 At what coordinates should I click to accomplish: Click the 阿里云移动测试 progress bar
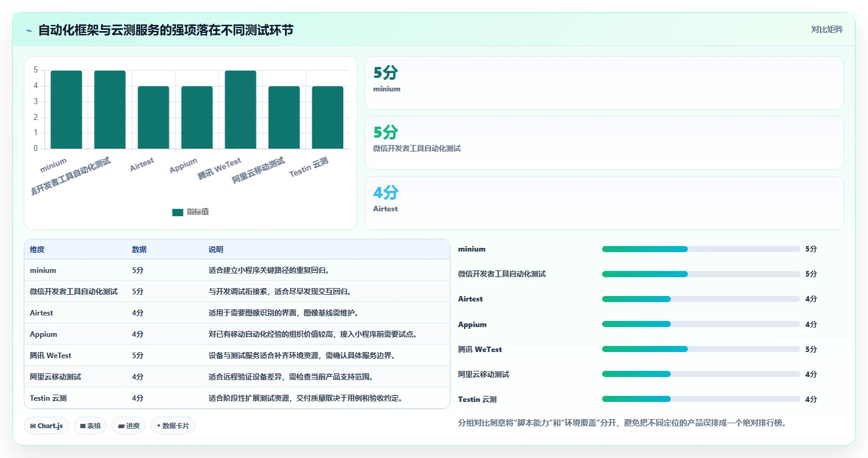(701, 374)
